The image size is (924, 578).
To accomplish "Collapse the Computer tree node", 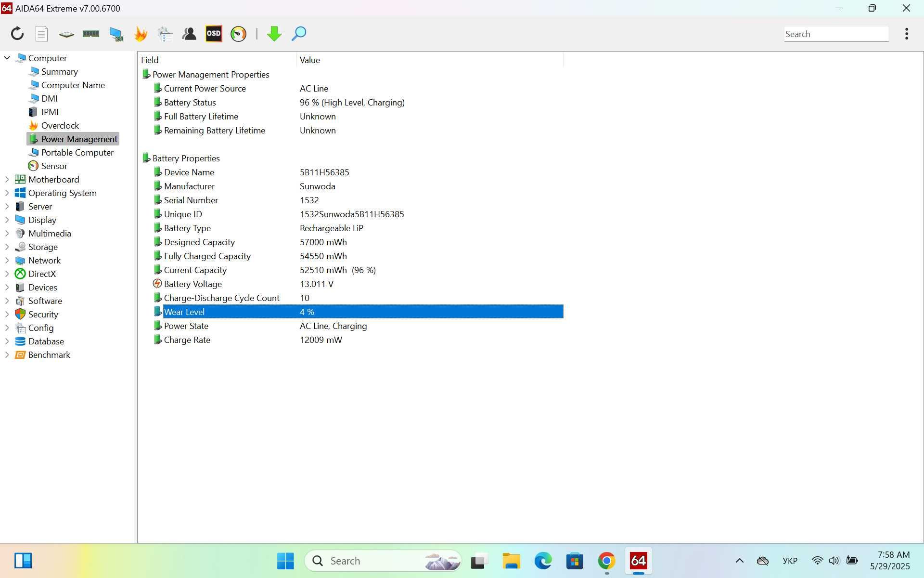I will tap(7, 58).
